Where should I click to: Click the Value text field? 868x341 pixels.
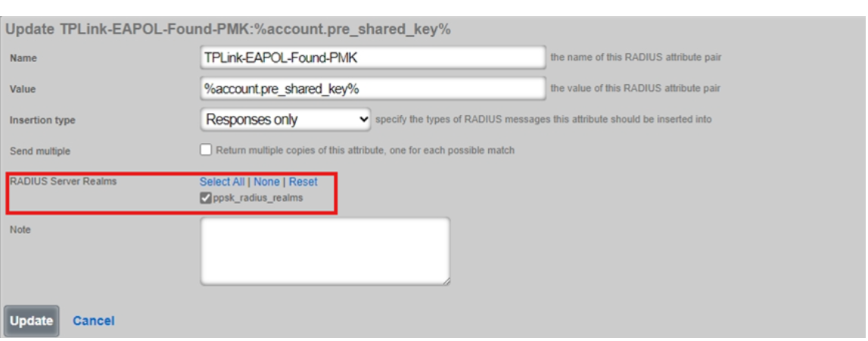[372, 89]
